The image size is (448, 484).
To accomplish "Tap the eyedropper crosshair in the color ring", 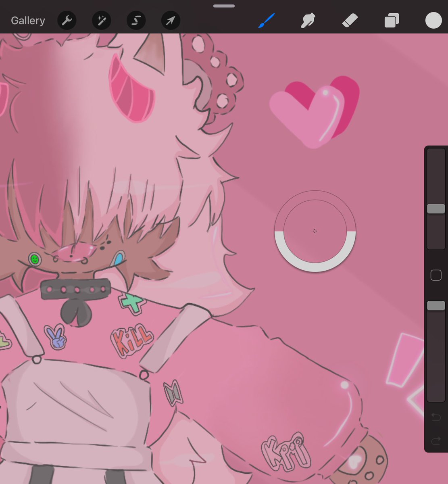I will [x=315, y=231].
